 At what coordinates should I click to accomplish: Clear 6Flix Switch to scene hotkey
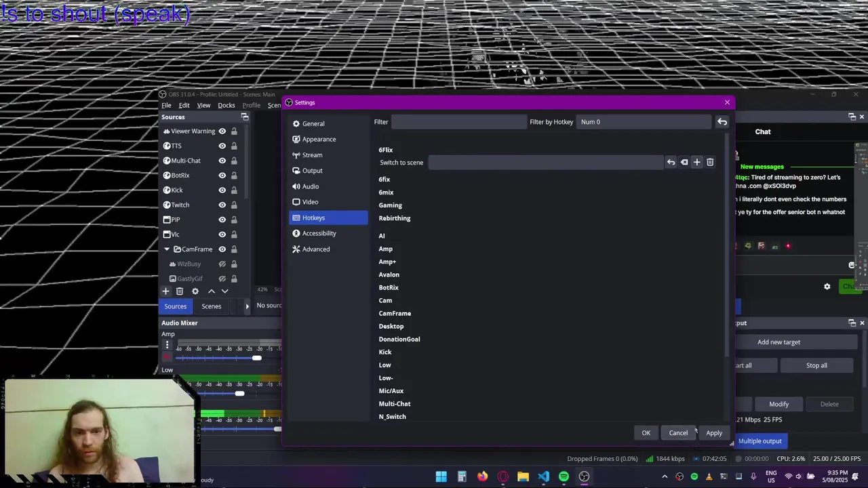684,163
